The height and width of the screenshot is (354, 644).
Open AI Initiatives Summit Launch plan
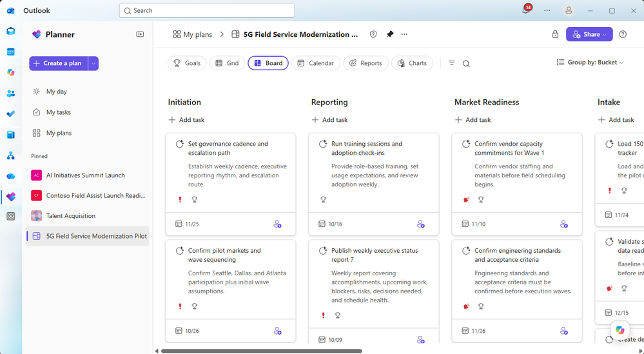88,175
